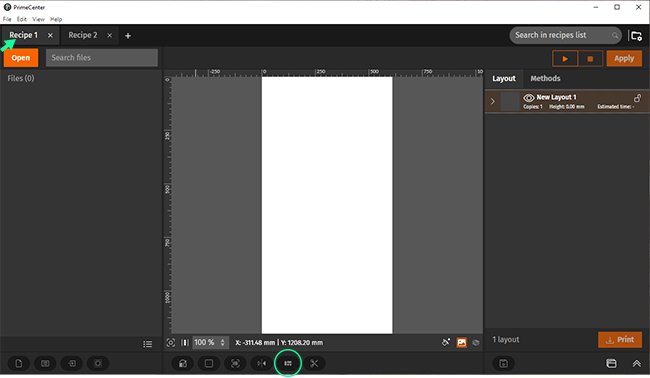This screenshot has width=650, height=378.
Task: Click the Files (0) heading
Action: (x=21, y=78)
